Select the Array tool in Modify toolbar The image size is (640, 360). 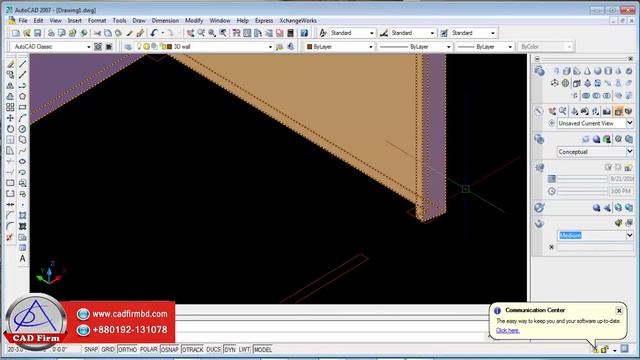(x=10, y=107)
